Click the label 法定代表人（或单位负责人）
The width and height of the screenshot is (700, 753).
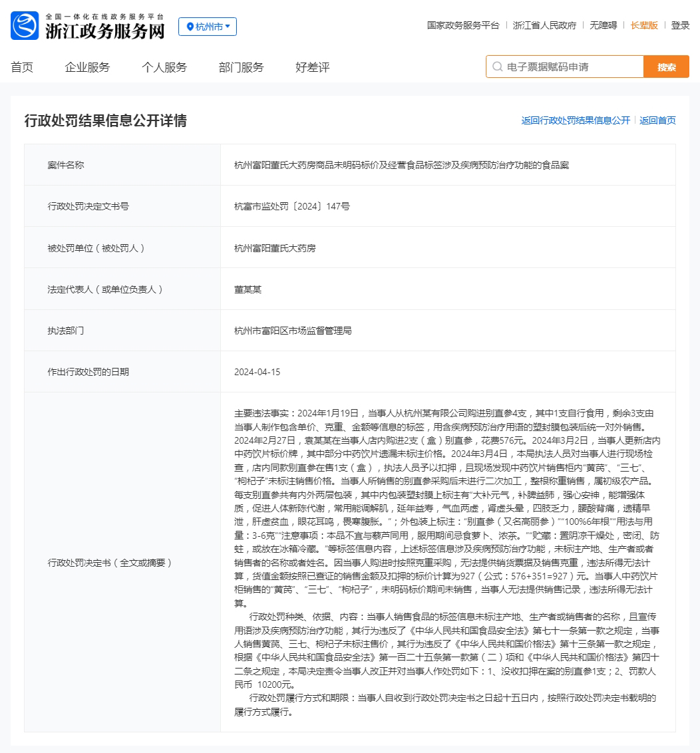click(105, 289)
